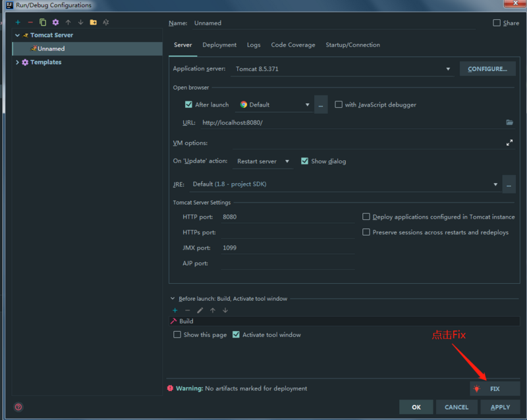
Task: Expand the VM options field
Action: click(509, 143)
